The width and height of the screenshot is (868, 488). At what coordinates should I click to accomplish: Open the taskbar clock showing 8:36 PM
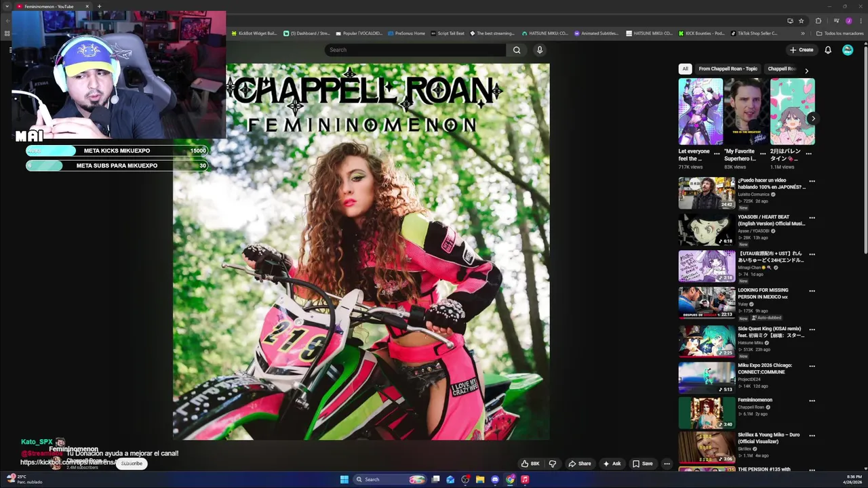coord(852,479)
